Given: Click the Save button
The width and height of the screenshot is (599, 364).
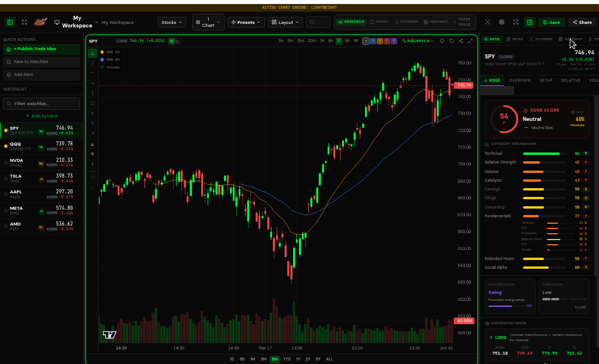Looking at the screenshot, I should (551, 22).
